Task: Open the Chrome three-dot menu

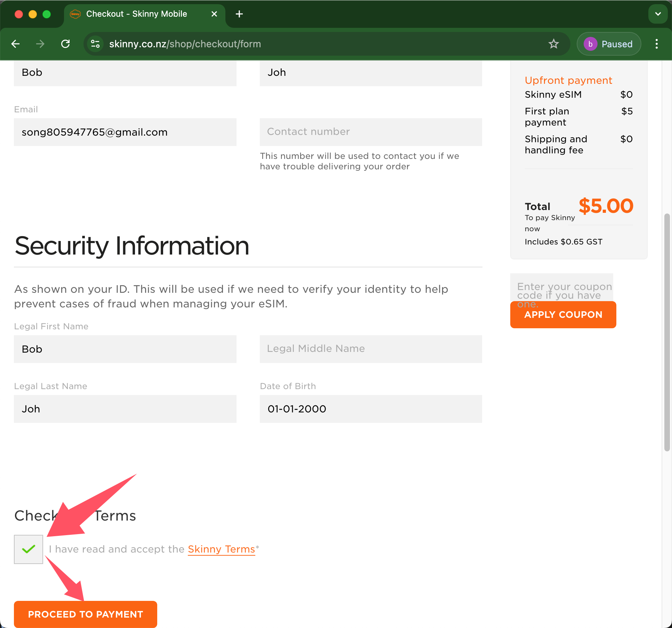Action: coord(657,44)
